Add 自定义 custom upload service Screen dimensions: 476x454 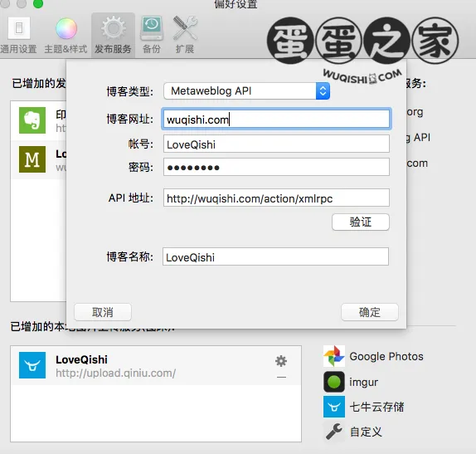[x=366, y=432]
